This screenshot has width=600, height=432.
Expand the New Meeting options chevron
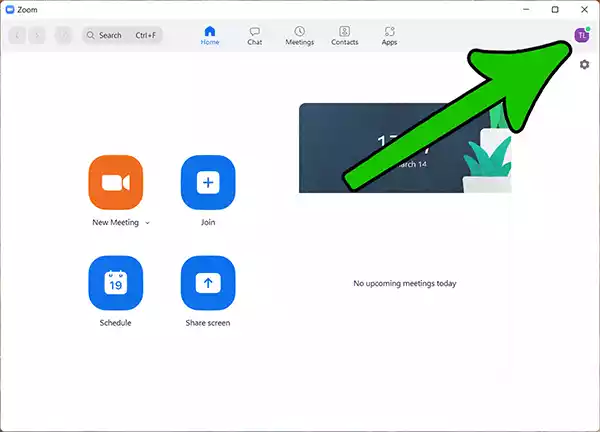[147, 223]
